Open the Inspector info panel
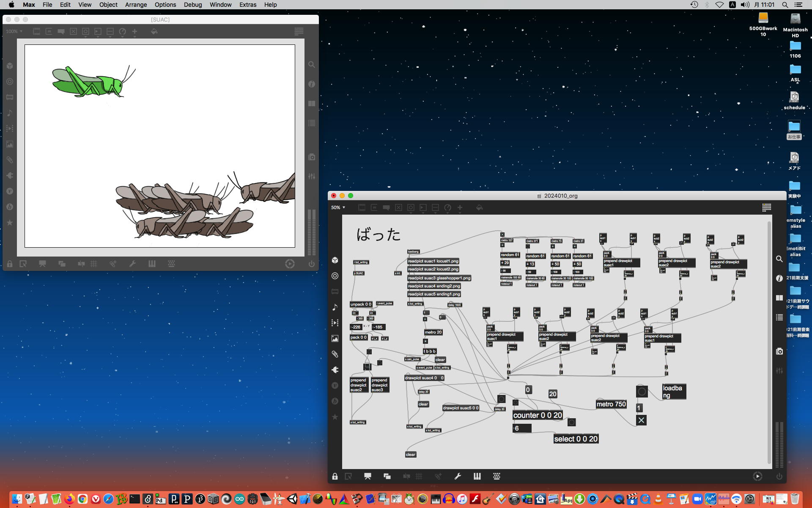This screenshot has height=508, width=812. click(x=779, y=278)
